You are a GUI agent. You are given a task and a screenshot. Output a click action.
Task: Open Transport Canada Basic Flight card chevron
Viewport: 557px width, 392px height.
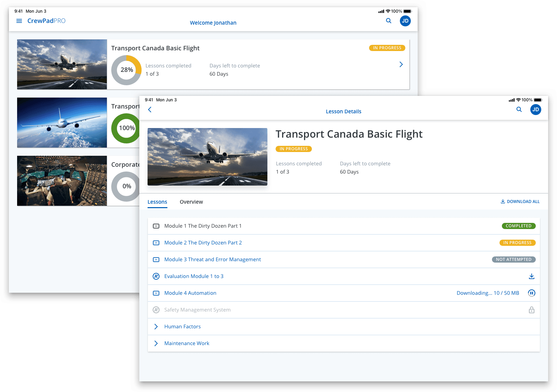(x=401, y=64)
